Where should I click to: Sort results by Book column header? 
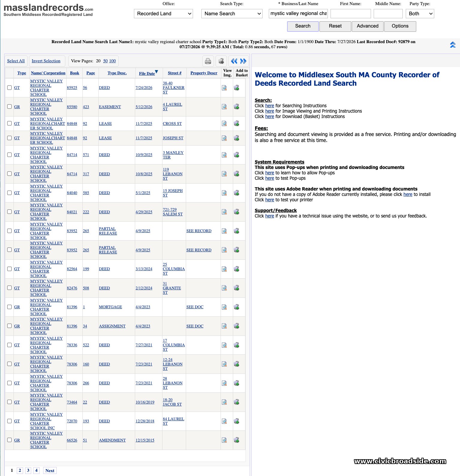pos(74,73)
